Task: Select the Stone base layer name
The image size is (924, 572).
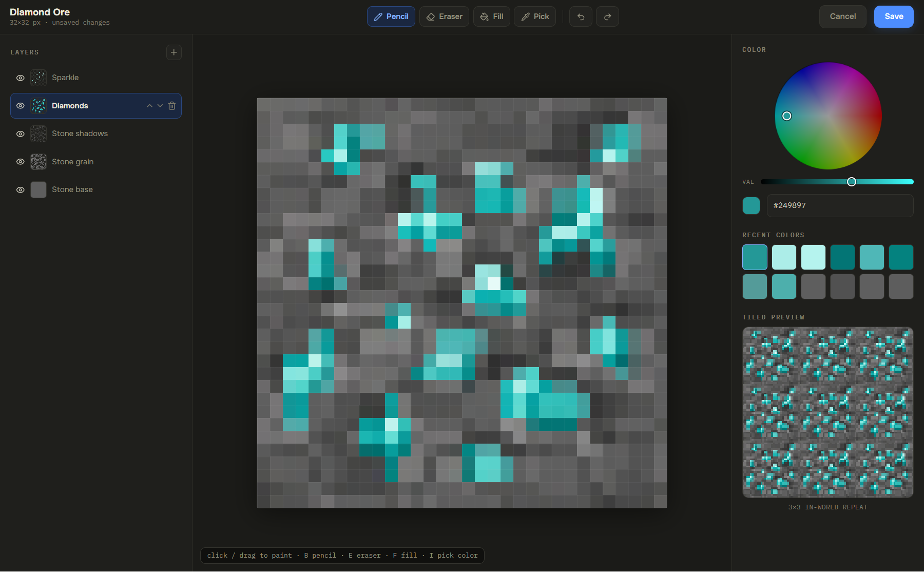Action: 72,189
